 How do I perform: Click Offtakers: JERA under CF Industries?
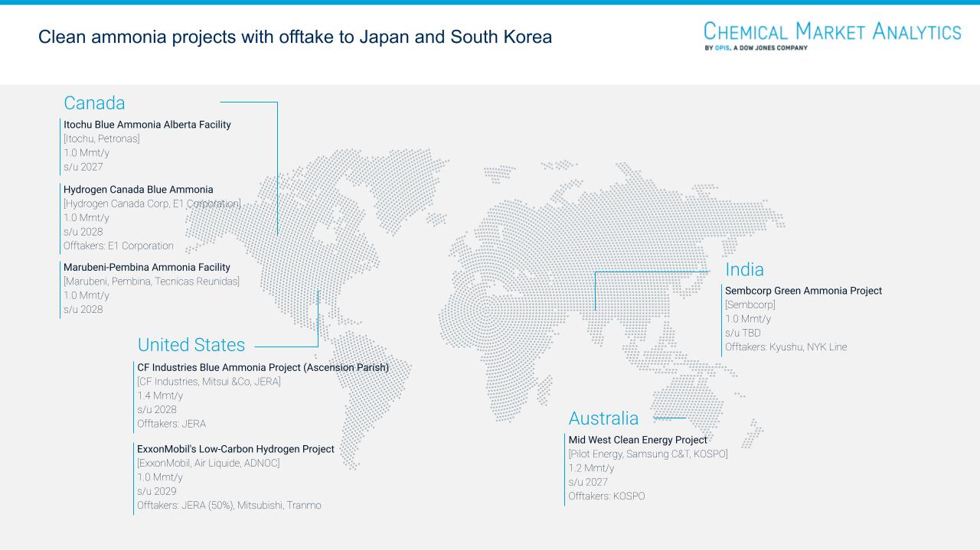pyautogui.click(x=171, y=424)
